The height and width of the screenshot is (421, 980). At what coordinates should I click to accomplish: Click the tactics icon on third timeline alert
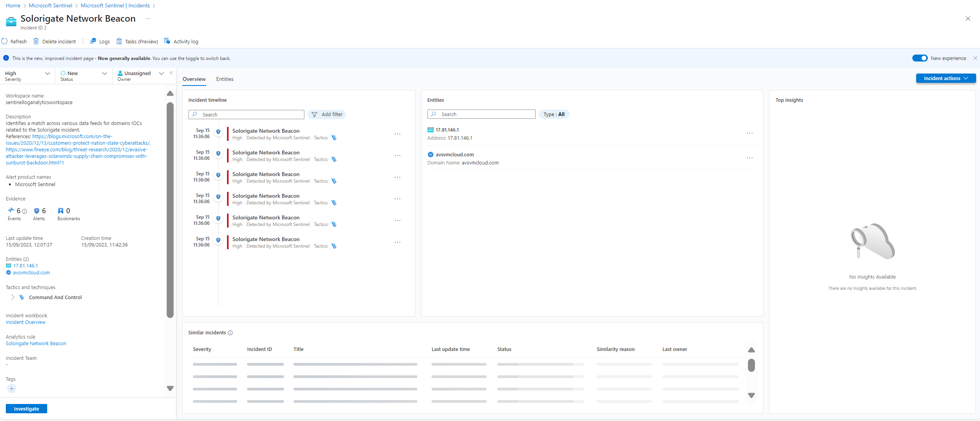334,181
